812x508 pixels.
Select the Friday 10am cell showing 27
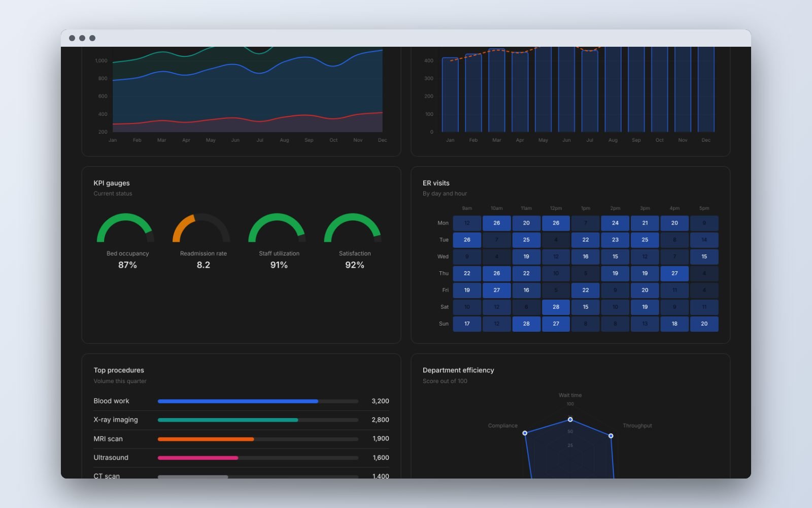496,290
